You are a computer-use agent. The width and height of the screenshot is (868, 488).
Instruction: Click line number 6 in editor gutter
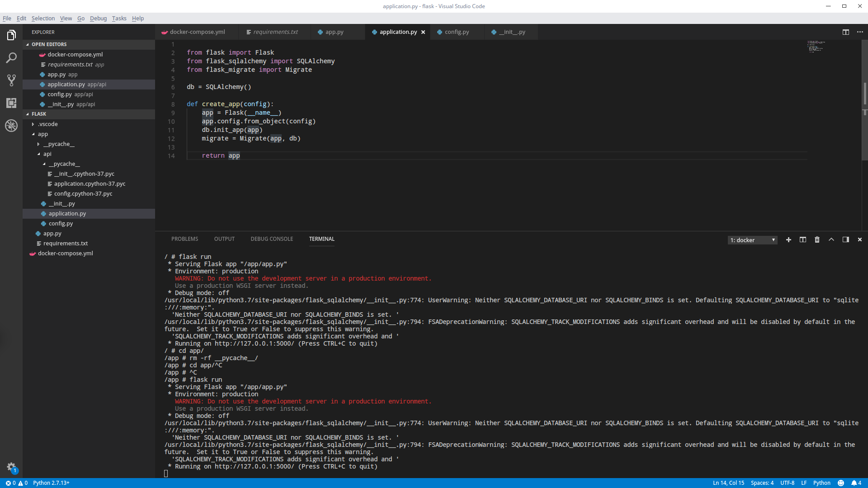[173, 87]
